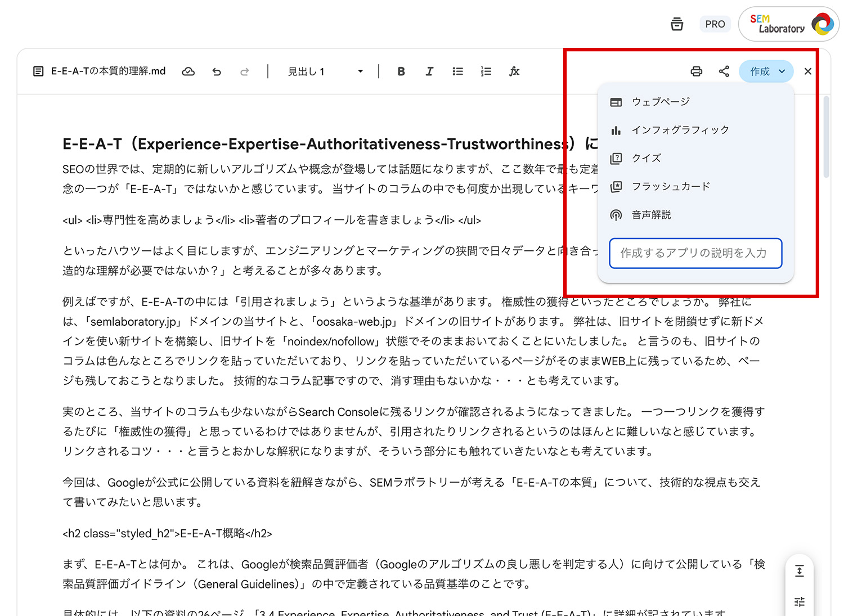Click the vertical spacing expander icon

pos(800,571)
